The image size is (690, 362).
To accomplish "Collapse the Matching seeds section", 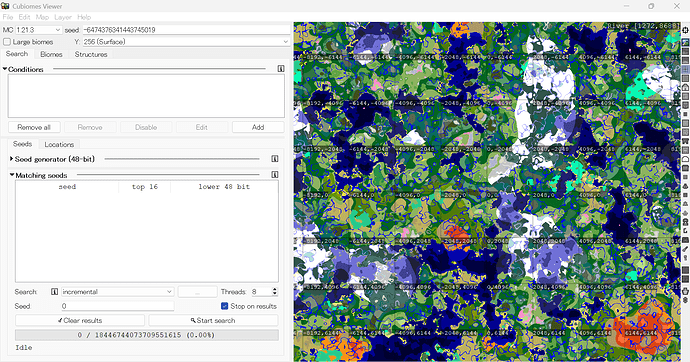I will [12, 175].
